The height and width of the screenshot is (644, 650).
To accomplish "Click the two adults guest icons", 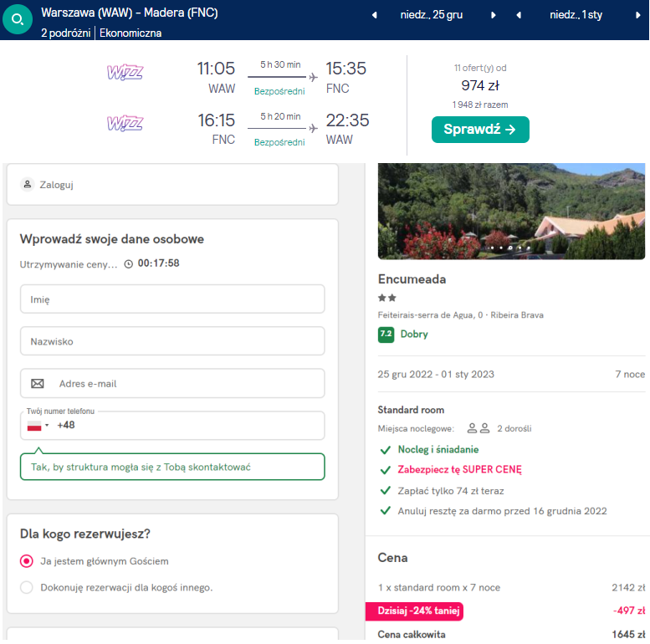I will (479, 428).
